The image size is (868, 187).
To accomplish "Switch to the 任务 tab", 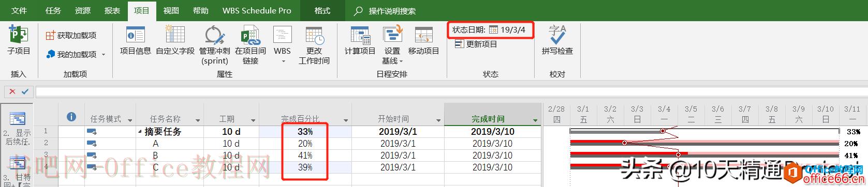I will click(53, 10).
